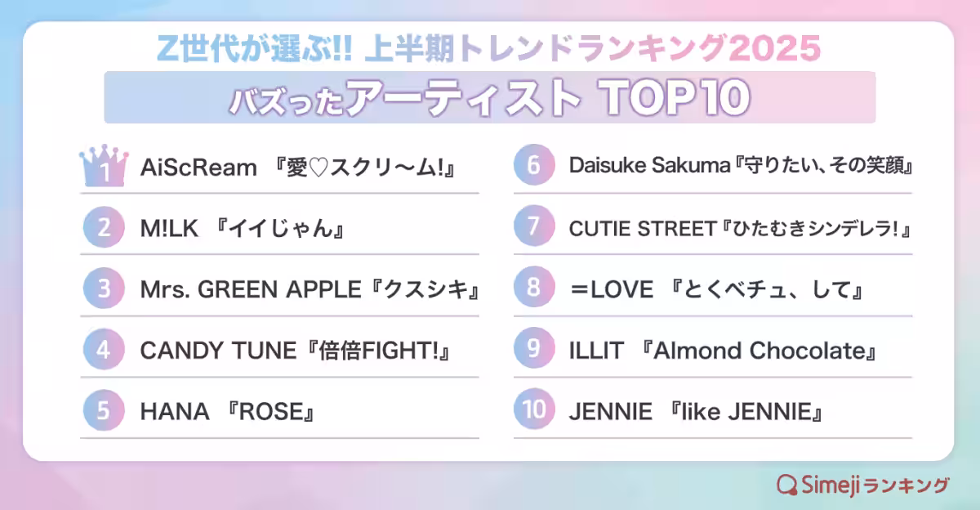Screen dimensions: 980x510
Task: Click the Simeji speech bubble logo icon
Action: 786,485
